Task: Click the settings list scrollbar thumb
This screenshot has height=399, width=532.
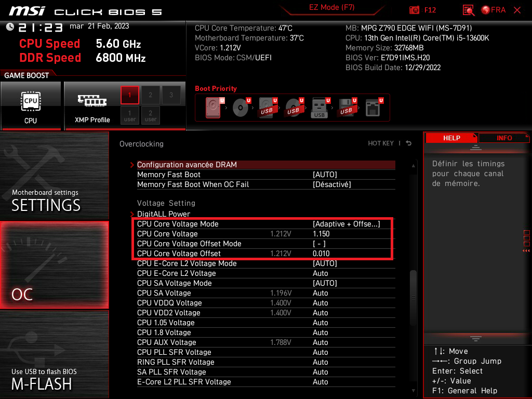Action: (413, 298)
